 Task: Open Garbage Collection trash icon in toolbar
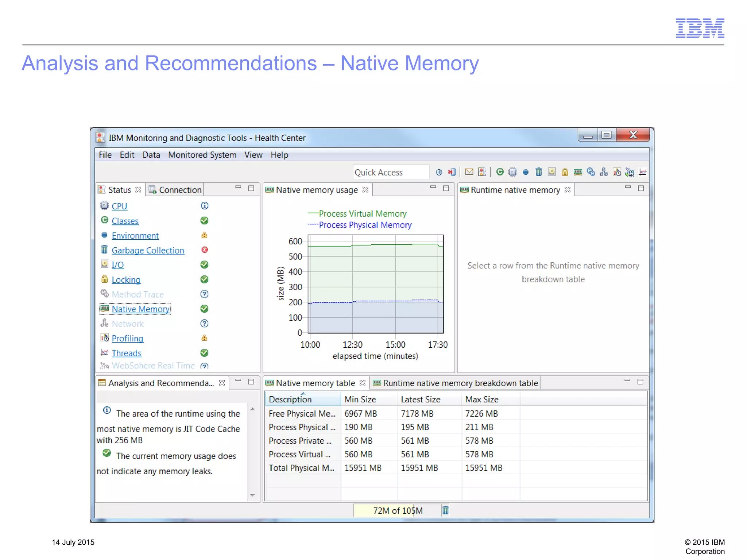(x=539, y=172)
